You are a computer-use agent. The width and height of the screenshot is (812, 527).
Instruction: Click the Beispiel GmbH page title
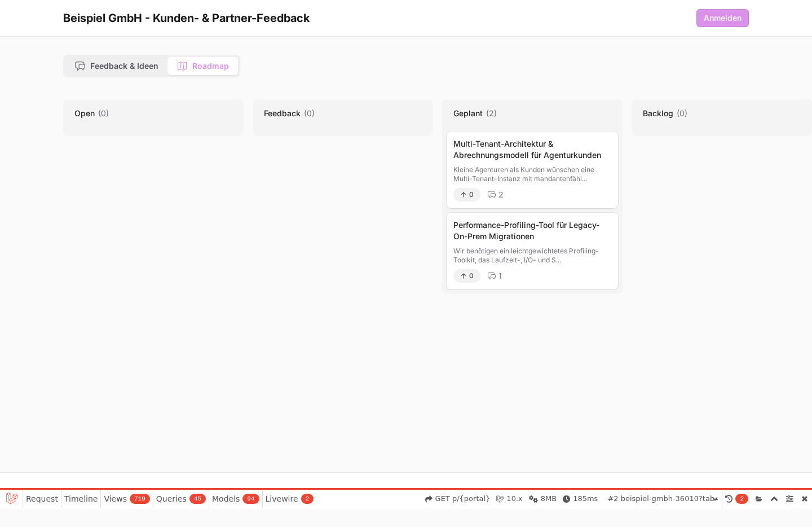point(186,18)
